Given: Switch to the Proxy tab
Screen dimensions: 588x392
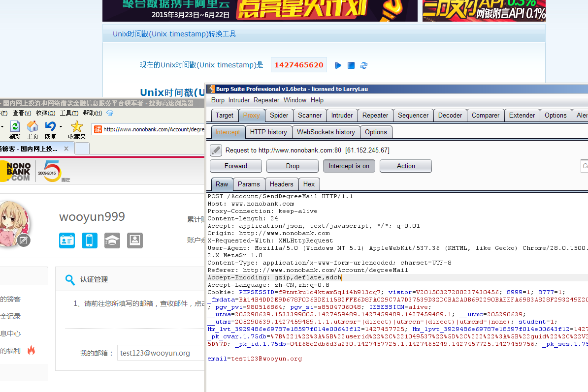Looking at the screenshot, I should click(251, 115).
